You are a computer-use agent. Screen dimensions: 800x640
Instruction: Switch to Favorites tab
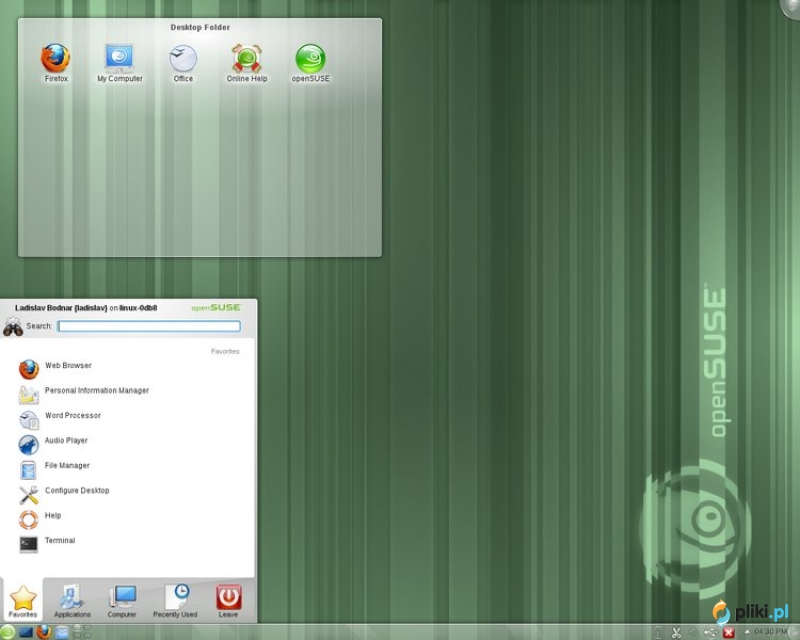click(22, 601)
